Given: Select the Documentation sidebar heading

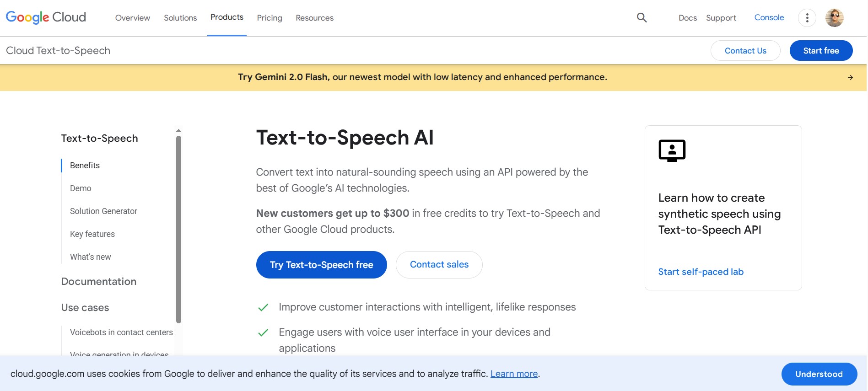Looking at the screenshot, I should point(99,281).
